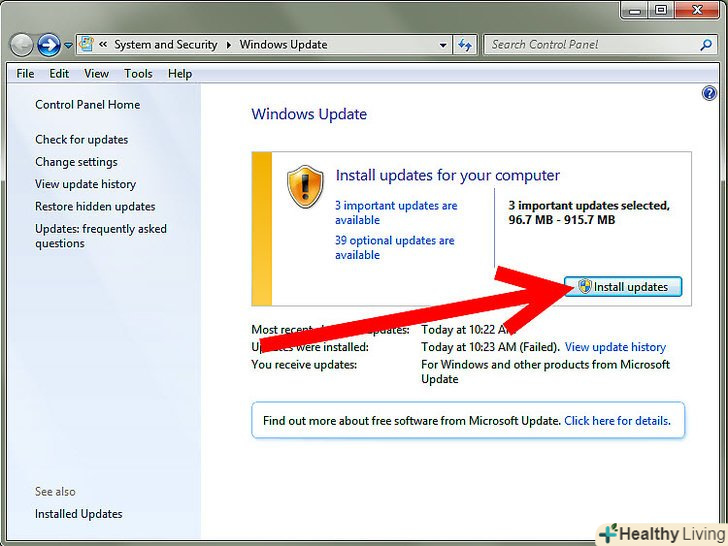This screenshot has width=728, height=546.
Task: Click the search magnifier icon
Action: point(706,45)
